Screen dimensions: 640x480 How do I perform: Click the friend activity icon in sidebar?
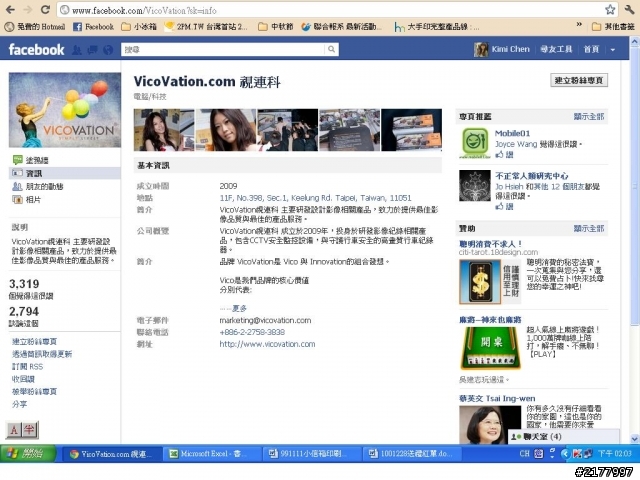[x=18, y=187]
